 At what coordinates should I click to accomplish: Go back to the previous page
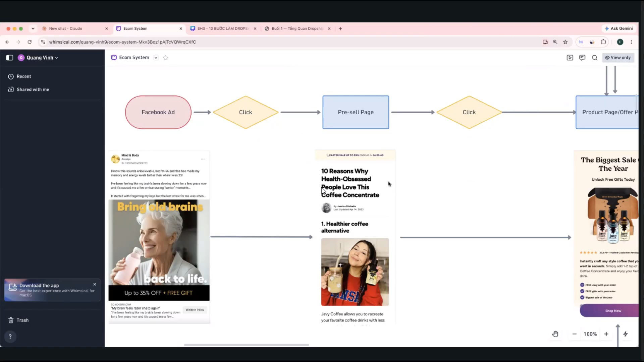pyautogui.click(x=7, y=42)
